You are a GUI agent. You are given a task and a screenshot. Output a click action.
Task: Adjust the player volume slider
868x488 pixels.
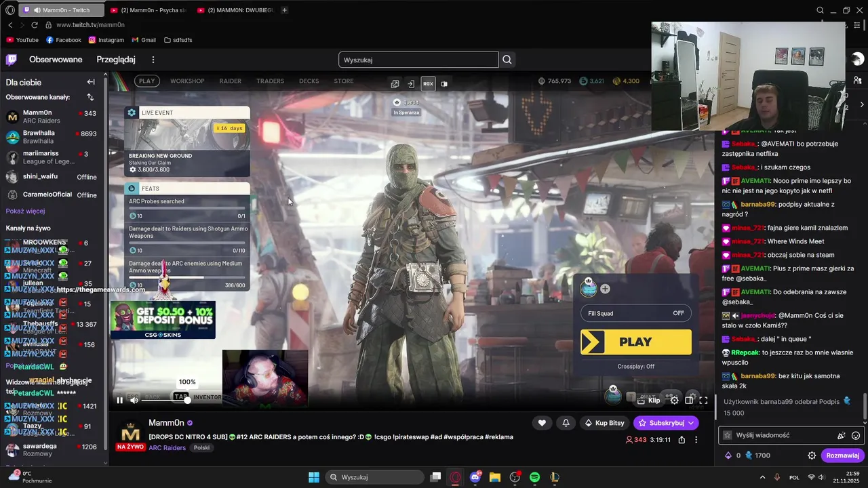coord(165,401)
